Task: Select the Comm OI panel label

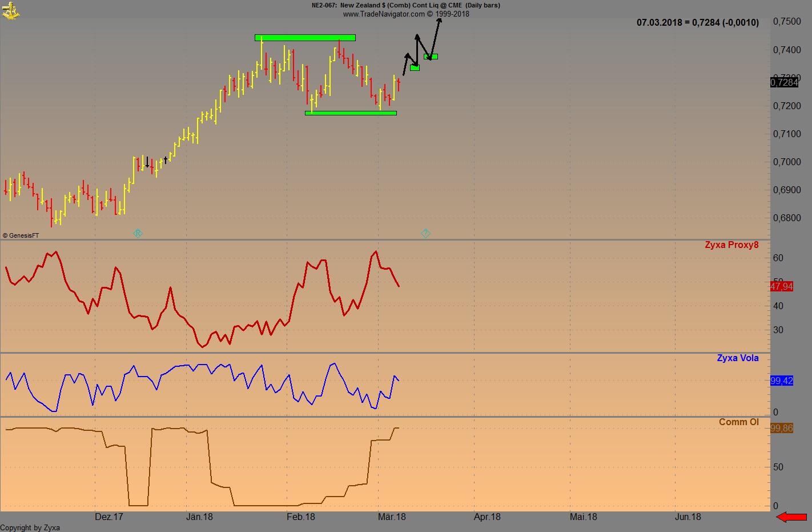Action: click(739, 421)
